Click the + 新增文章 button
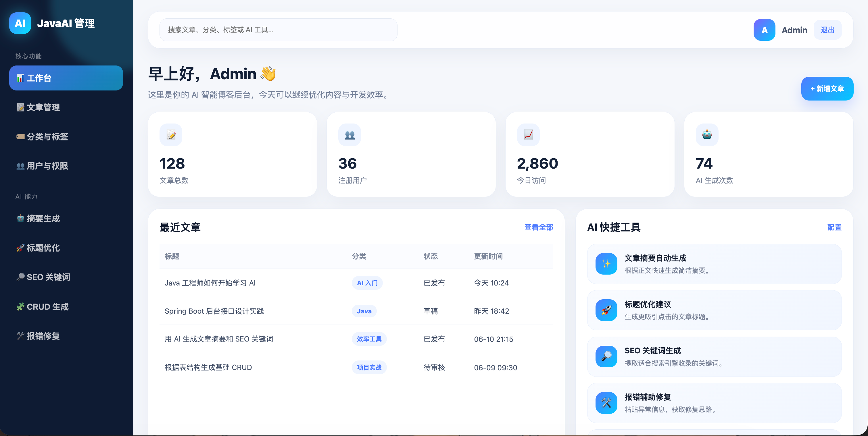868x436 pixels. [827, 89]
